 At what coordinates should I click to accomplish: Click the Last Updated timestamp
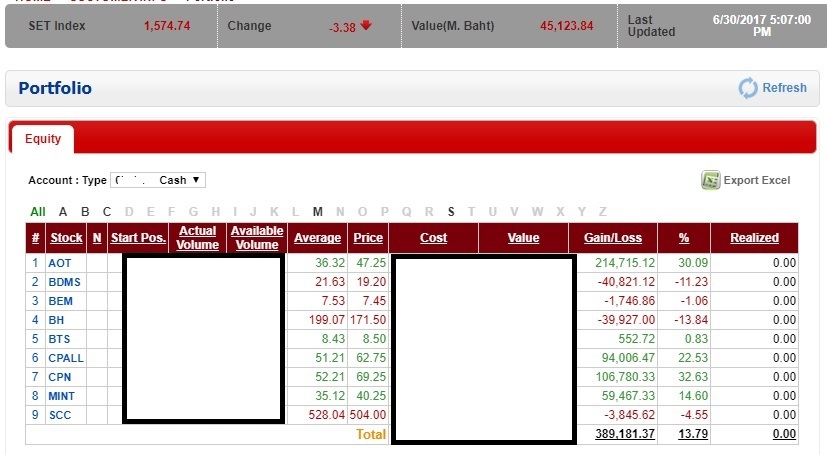pos(762,26)
